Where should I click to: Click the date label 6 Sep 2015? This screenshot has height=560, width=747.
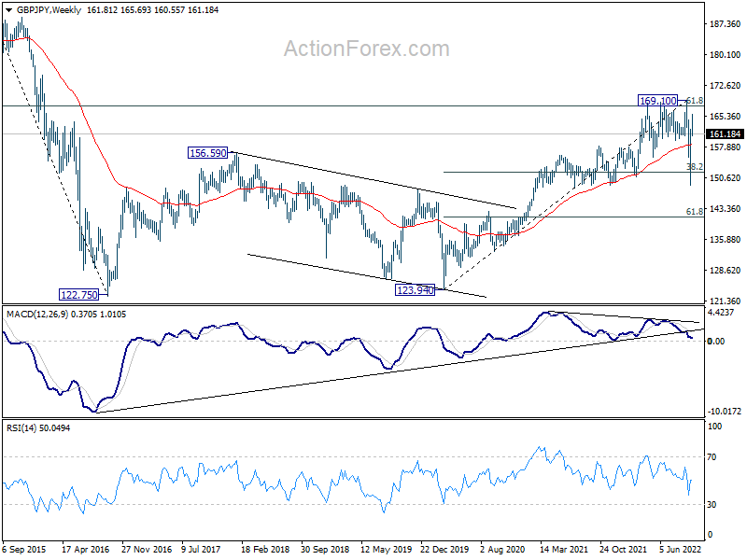pyautogui.click(x=24, y=549)
